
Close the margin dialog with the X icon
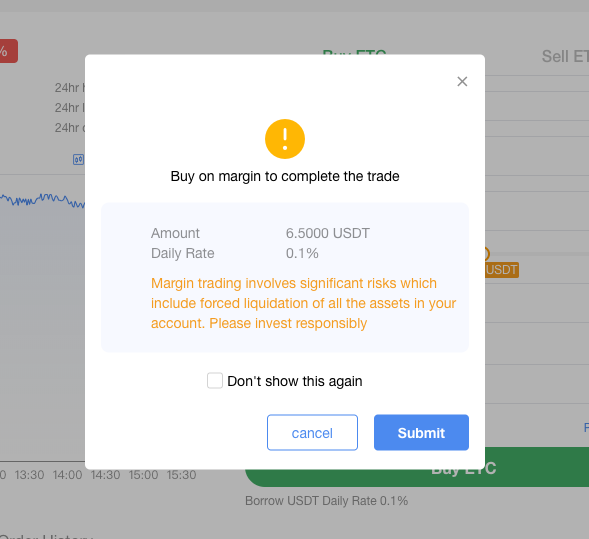coord(462,82)
